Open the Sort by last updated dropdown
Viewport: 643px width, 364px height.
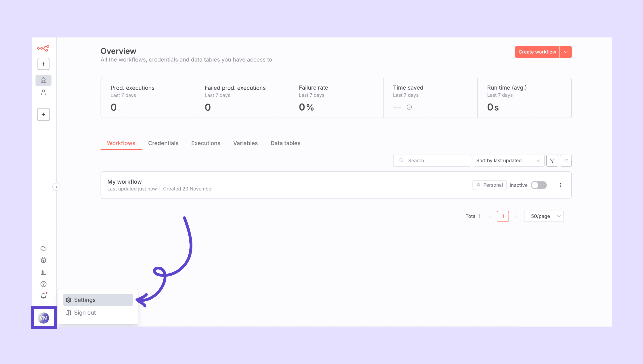(x=508, y=160)
